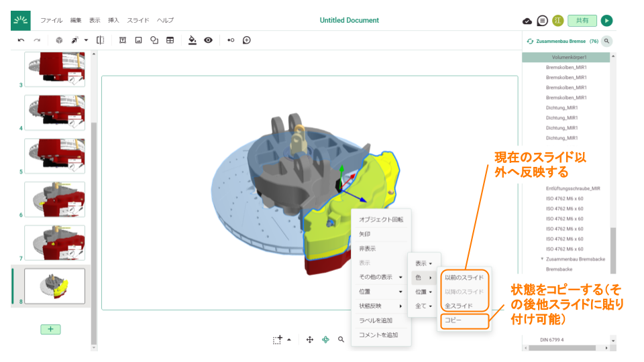The height and width of the screenshot is (362, 644).
Task: Open the shapes insert tool
Action: tap(154, 40)
